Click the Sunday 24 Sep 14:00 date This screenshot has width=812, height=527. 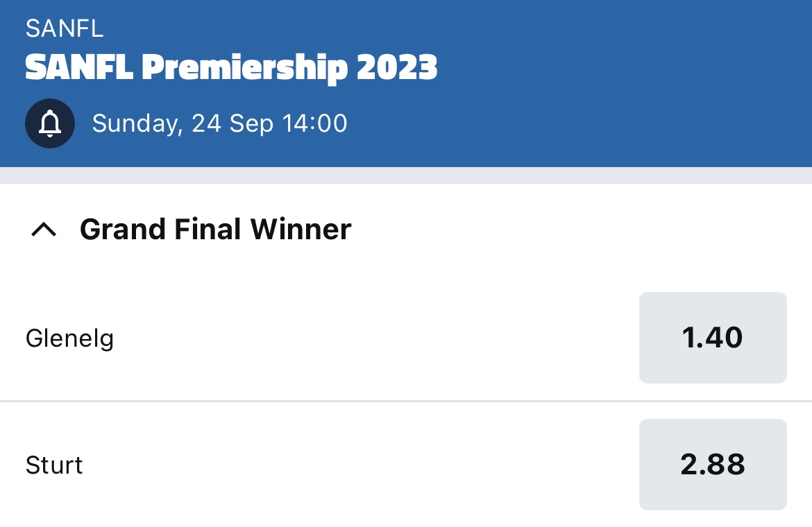pos(219,123)
